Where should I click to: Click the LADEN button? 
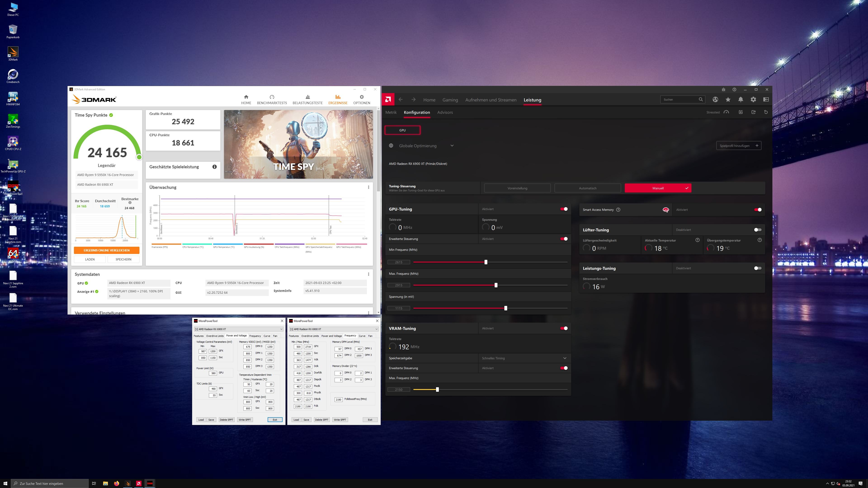click(x=90, y=259)
